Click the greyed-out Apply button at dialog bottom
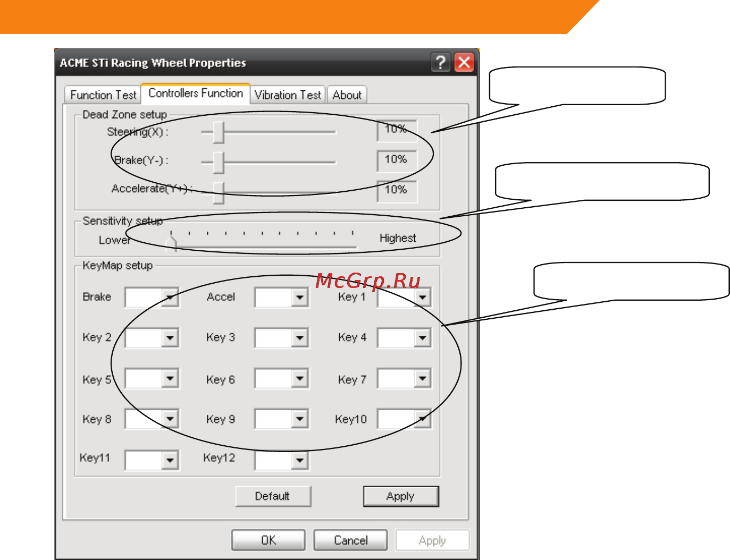This screenshot has height=560, width=730. (432, 540)
